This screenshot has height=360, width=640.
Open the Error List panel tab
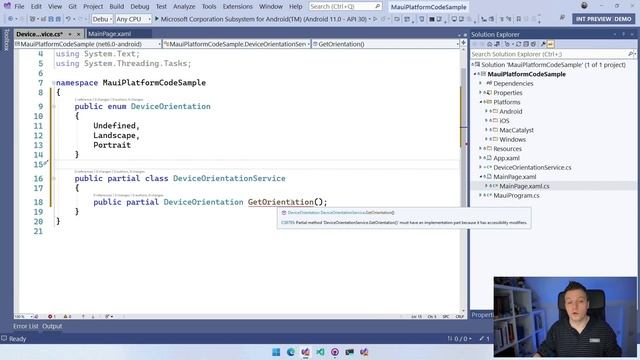pos(25,326)
